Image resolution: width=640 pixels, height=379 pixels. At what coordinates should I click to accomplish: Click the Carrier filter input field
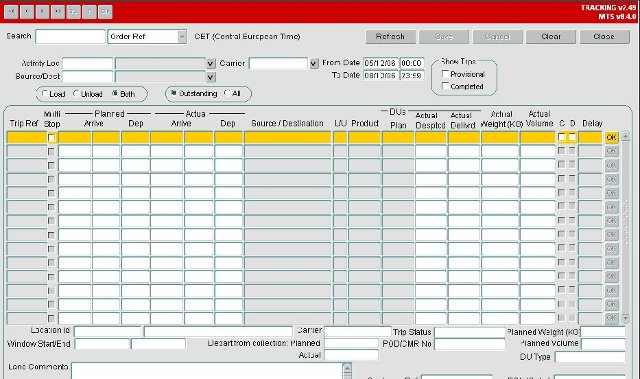278,64
